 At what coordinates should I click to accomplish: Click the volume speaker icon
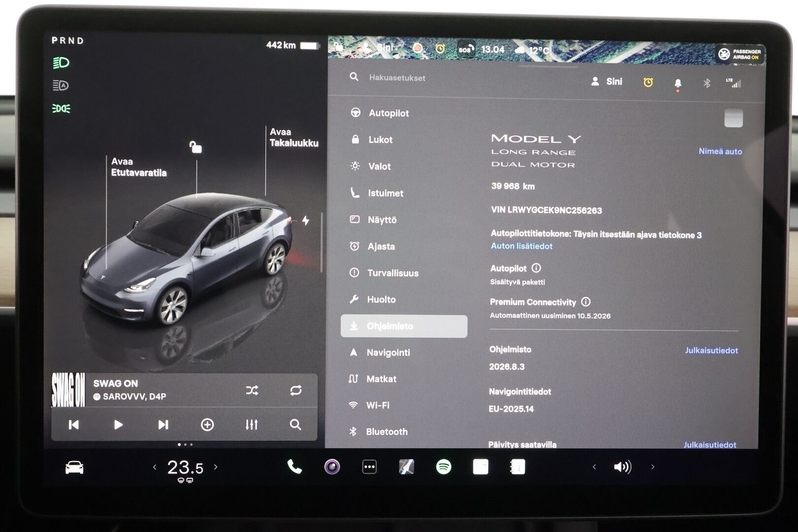point(623,467)
